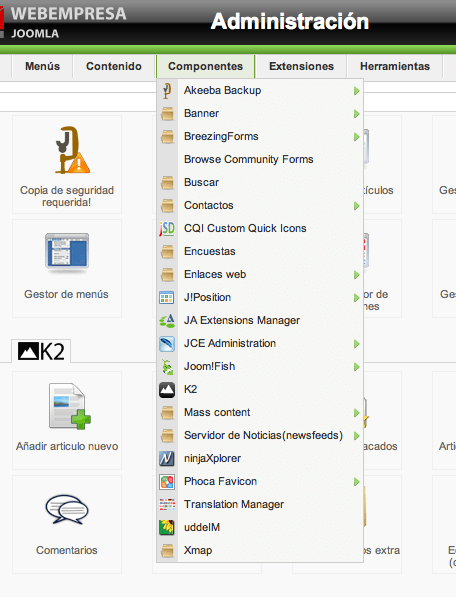Select the K2 tab above quick icons
456x597 pixels.
tap(41, 351)
